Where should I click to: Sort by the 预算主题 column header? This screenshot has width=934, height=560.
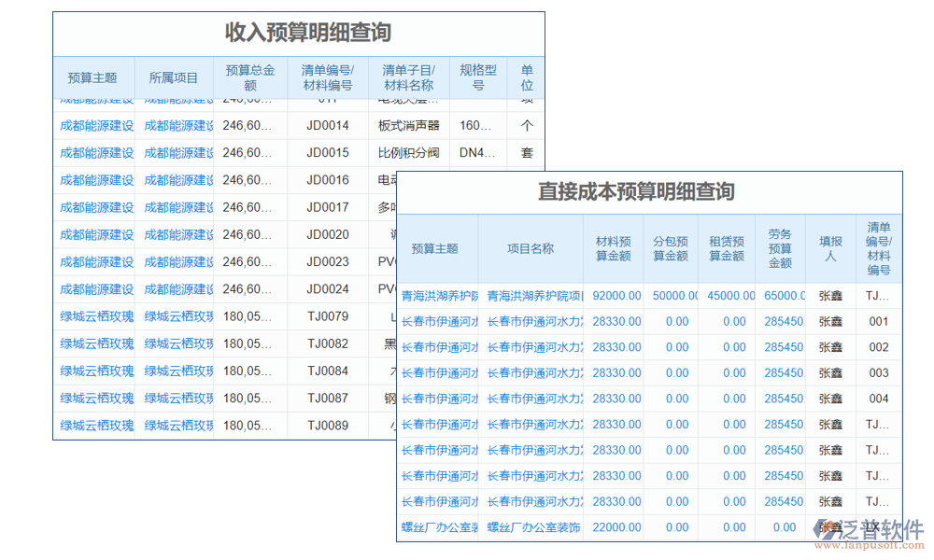[x=94, y=77]
